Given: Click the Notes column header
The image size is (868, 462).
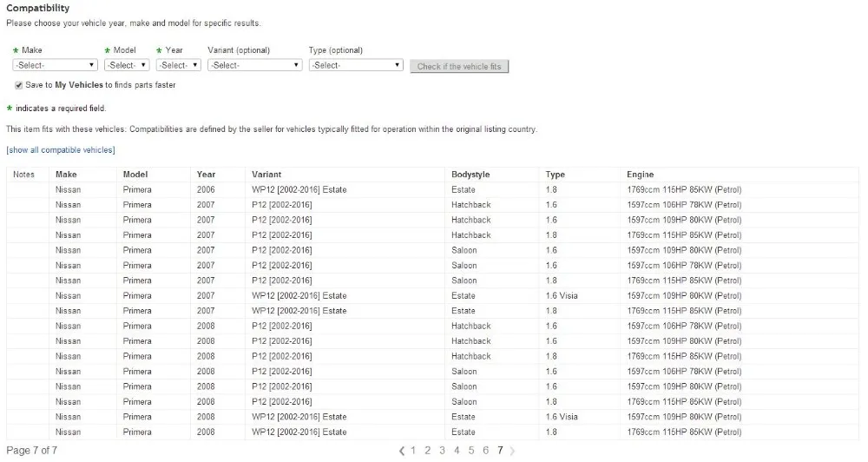Looking at the screenshot, I should pyautogui.click(x=23, y=175).
